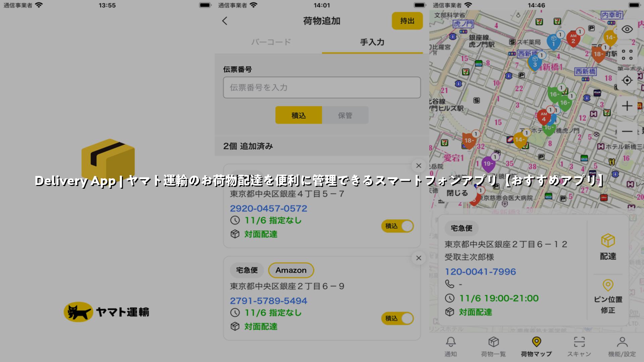Go back with the left chevron arrow
The image size is (644, 362).
225,21
